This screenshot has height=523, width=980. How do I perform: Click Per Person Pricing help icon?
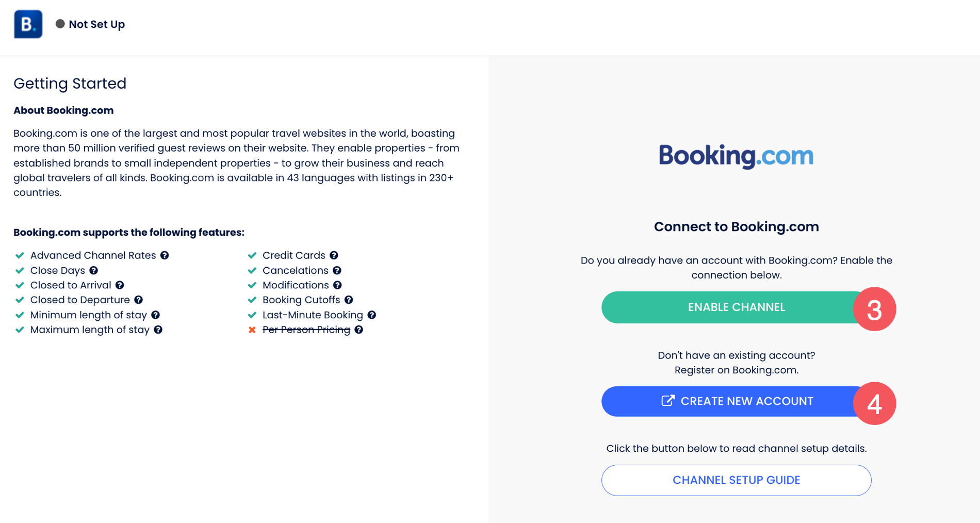click(358, 330)
